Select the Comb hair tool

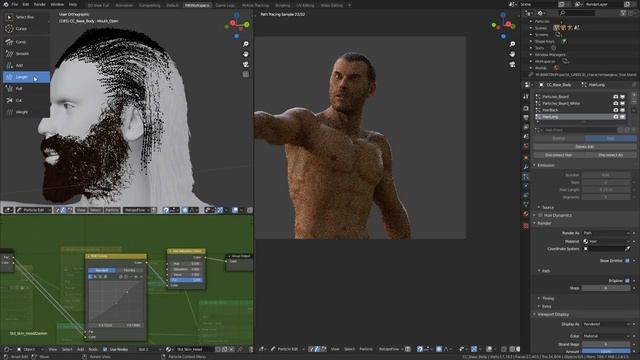click(x=25, y=42)
